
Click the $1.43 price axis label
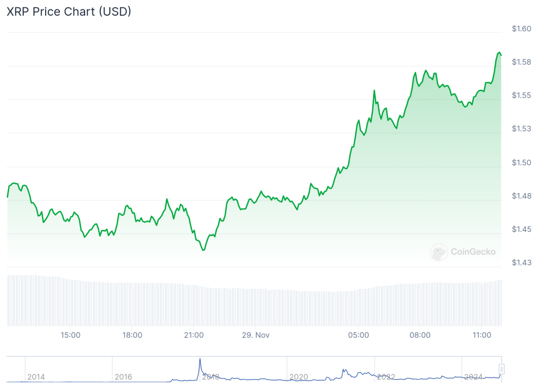[521, 263]
